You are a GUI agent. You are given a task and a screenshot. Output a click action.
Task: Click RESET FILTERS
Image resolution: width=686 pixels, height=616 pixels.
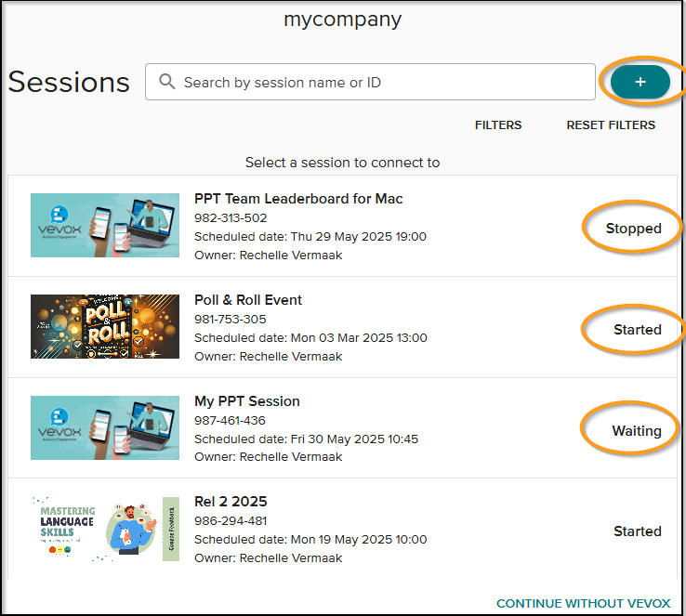[611, 125]
